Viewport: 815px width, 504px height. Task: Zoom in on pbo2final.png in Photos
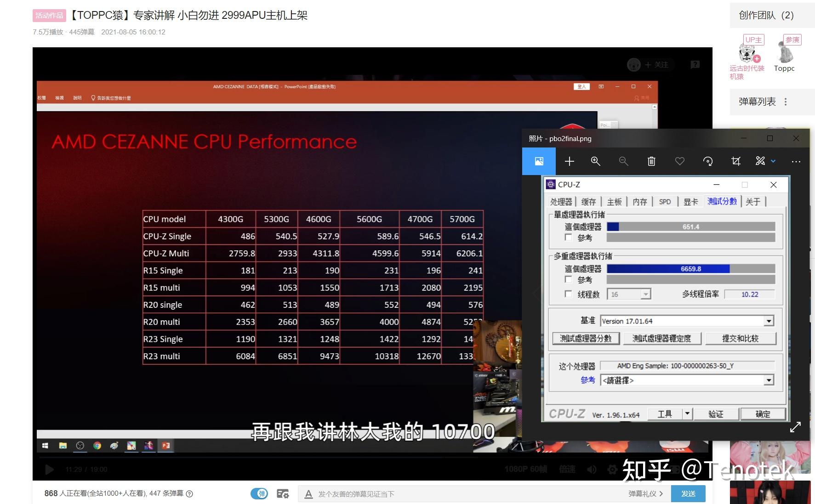(x=595, y=161)
